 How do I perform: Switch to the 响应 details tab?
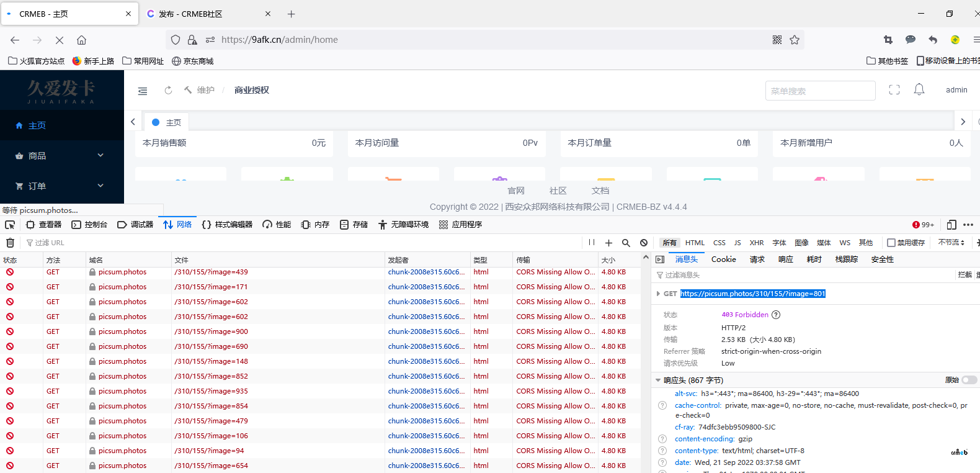(786, 259)
